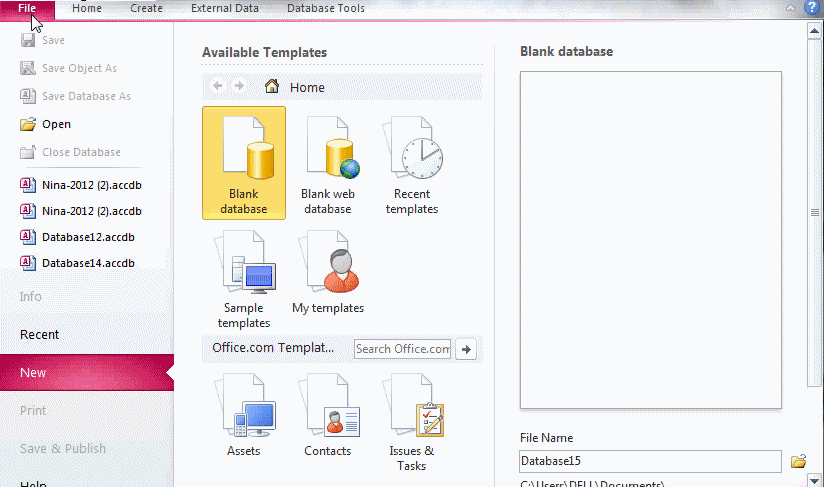Open recent file Database14.accdb
The width and height of the screenshot is (824, 487).
[77, 263]
